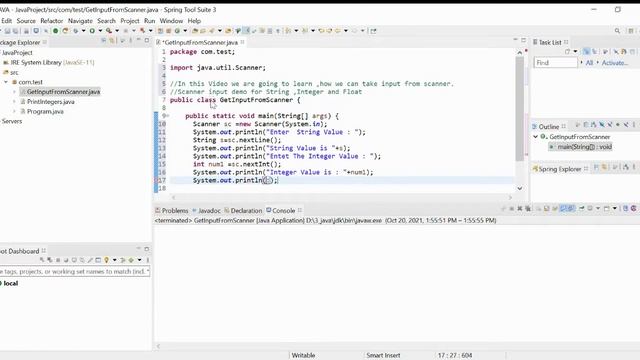This screenshot has height=360, width=640.
Task: Switch to the Declaration tab
Action: (243, 211)
